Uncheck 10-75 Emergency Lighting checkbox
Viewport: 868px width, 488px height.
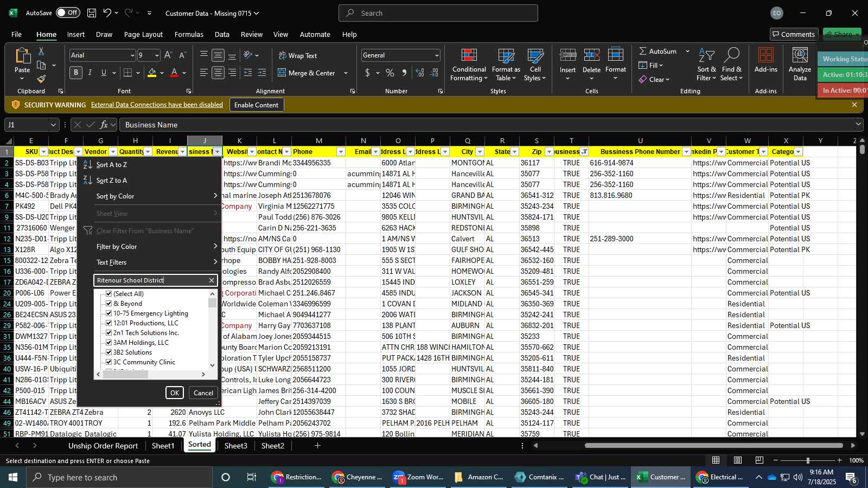coord(108,313)
